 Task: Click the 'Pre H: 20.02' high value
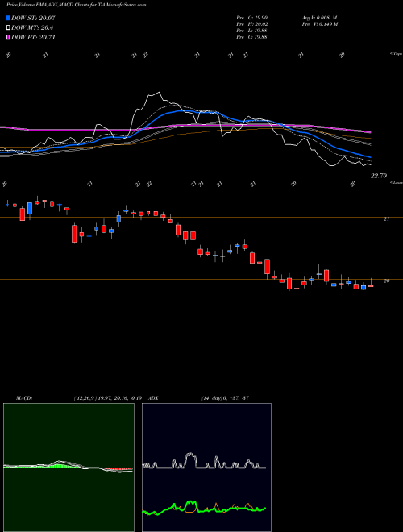251,24
